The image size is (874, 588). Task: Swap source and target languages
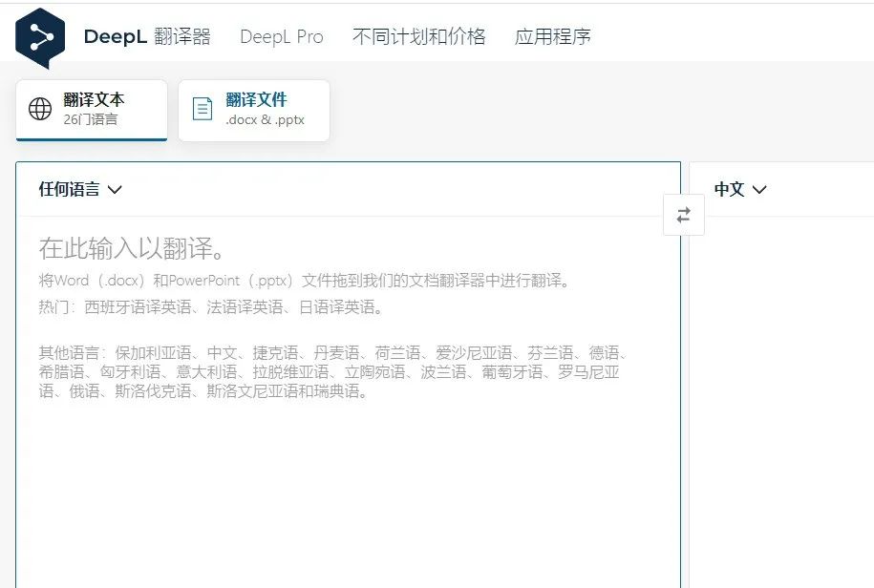tap(683, 215)
